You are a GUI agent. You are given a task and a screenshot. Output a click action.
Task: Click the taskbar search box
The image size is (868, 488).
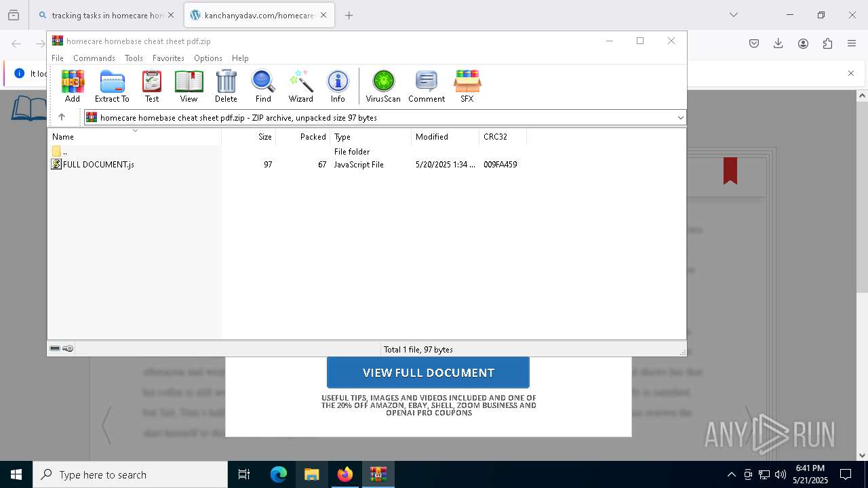pyautogui.click(x=130, y=474)
